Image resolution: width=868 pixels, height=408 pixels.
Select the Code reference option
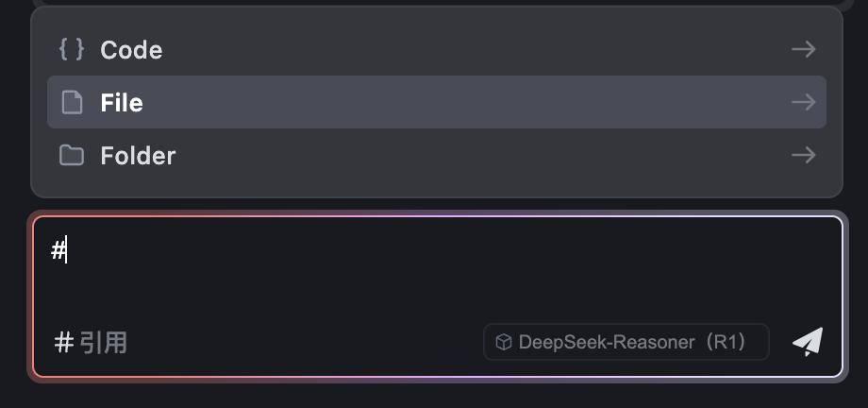point(131,49)
